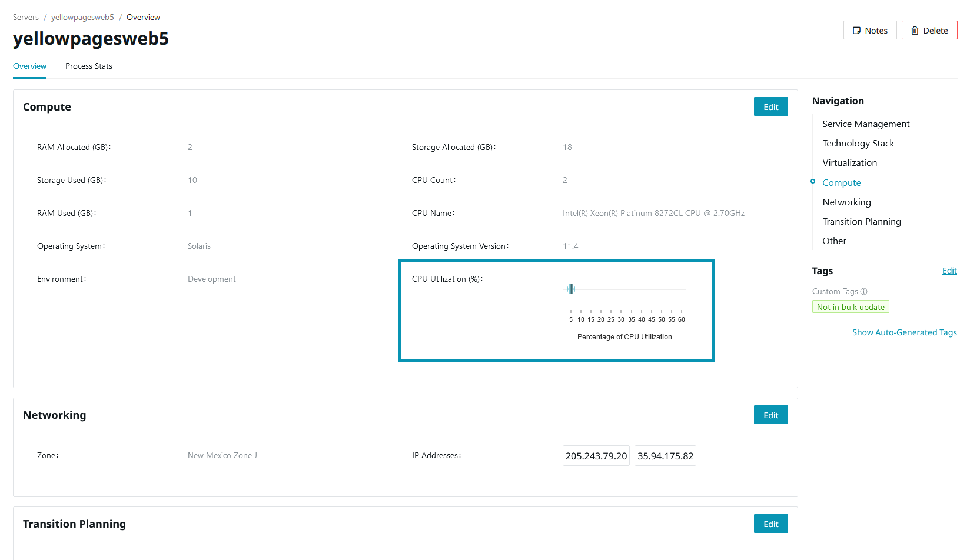This screenshot has height=560, width=970.
Task: Edit the Compute section
Action: pyautogui.click(x=770, y=107)
